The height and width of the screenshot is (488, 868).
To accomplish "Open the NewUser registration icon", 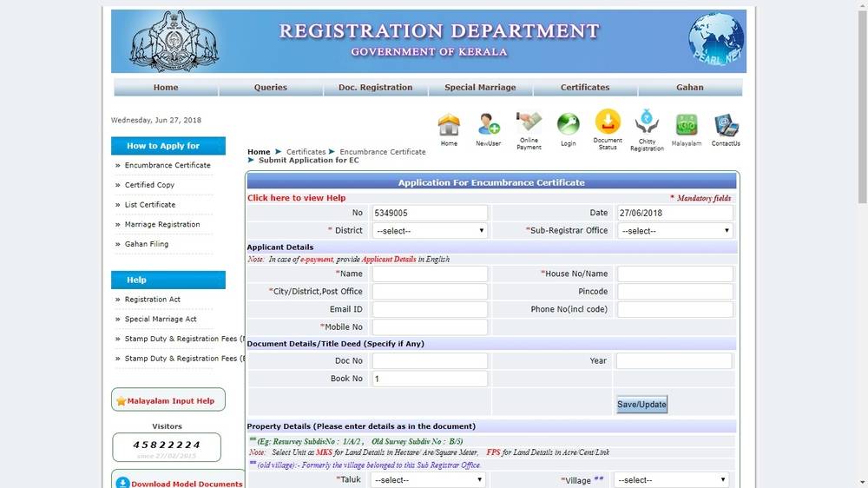I will click(488, 125).
